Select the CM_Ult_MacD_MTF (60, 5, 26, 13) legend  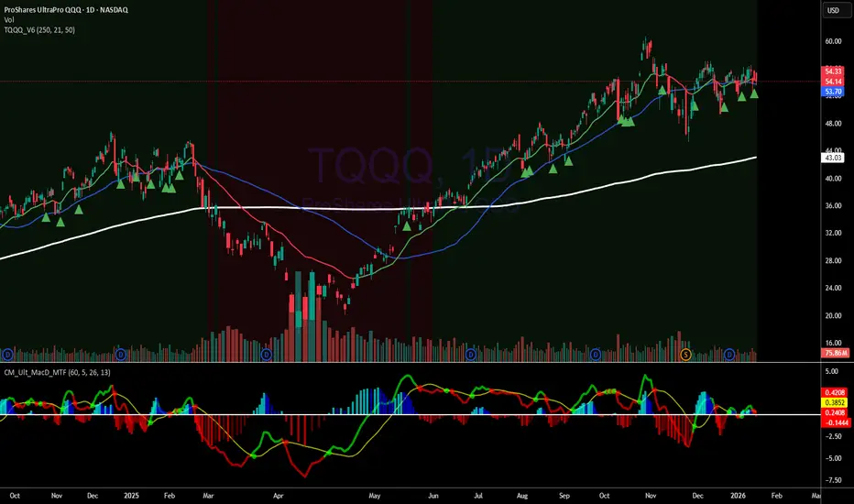click(57, 372)
